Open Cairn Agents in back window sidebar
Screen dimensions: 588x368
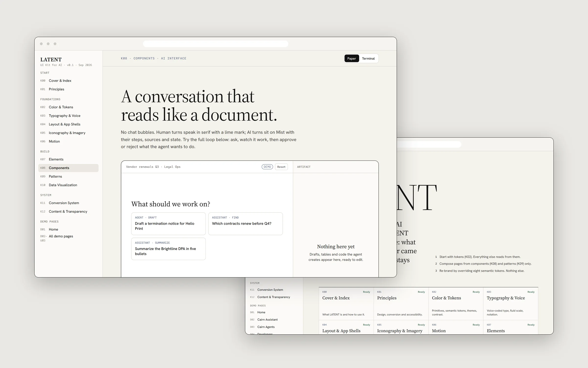(274, 327)
